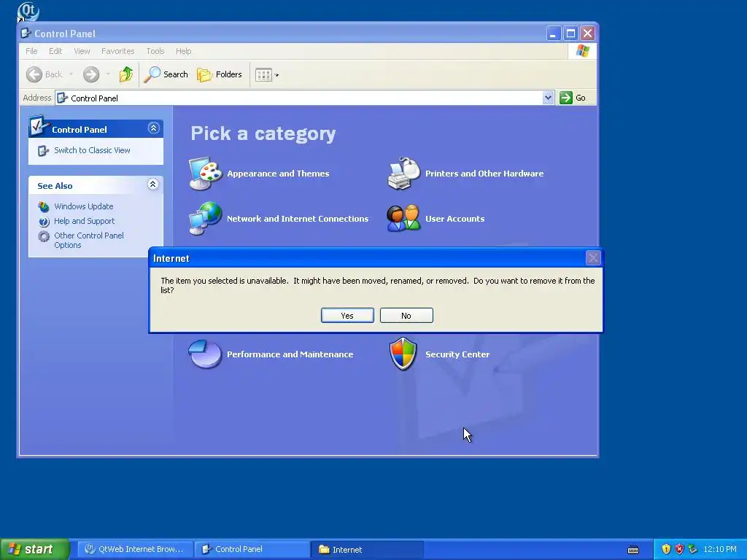The width and height of the screenshot is (747, 560).
Task: Open the Favorites menu
Action: [x=117, y=51]
